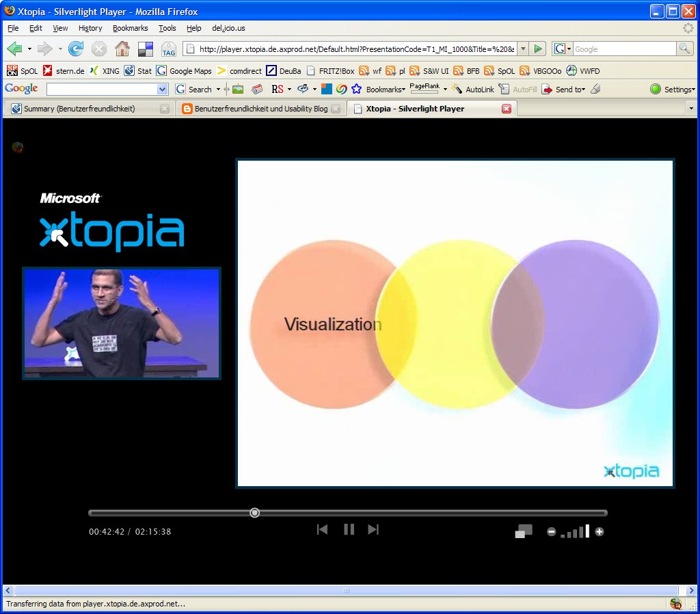Open the DeuBa bookmark
This screenshot has width=700, height=614.
284,70
